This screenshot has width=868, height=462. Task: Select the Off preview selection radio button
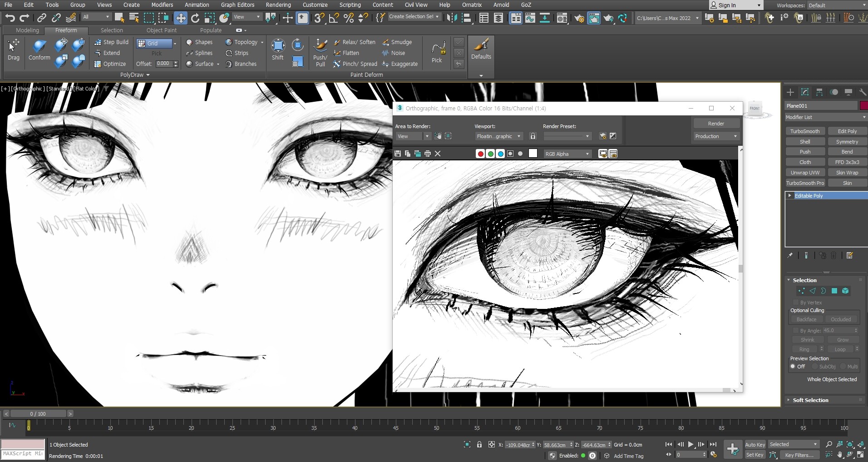pyautogui.click(x=793, y=367)
